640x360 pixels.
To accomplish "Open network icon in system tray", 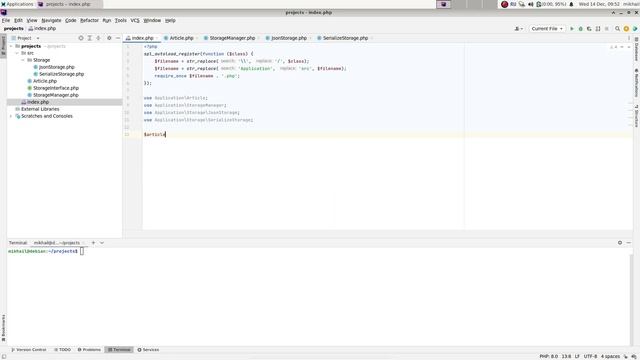I will pos(522,4).
